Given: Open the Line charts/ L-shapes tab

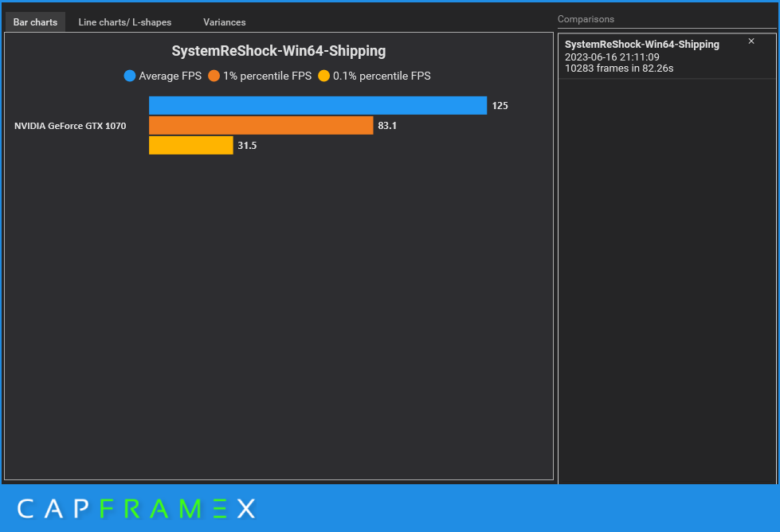Looking at the screenshot, I should [x=125, y=22].
